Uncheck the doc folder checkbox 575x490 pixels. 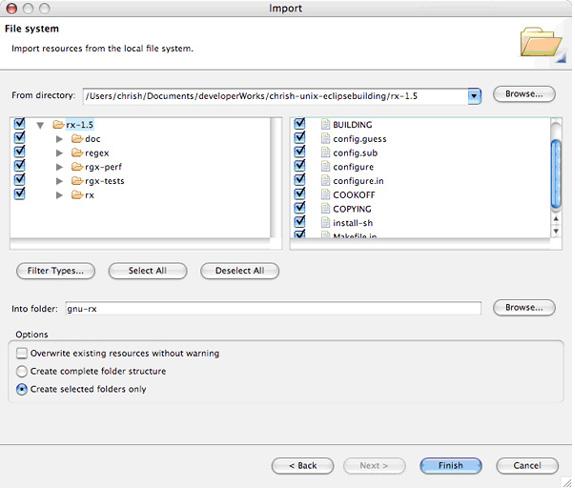pyautogui.click(x=19, y=138)
